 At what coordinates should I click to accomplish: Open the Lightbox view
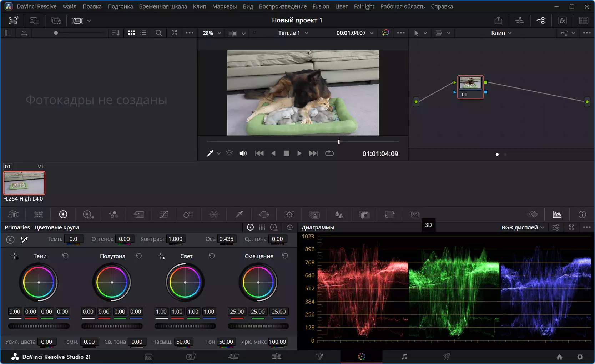[x=584, y=21]
